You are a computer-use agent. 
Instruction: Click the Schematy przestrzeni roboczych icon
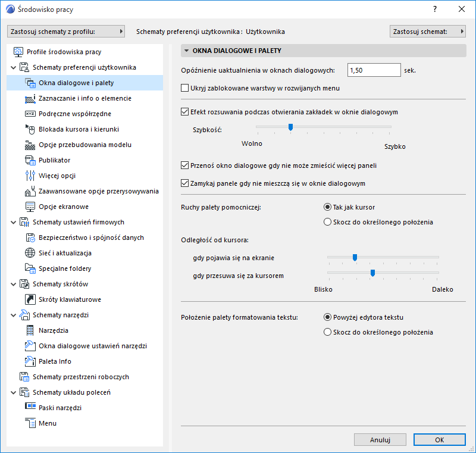pos(24,377)
